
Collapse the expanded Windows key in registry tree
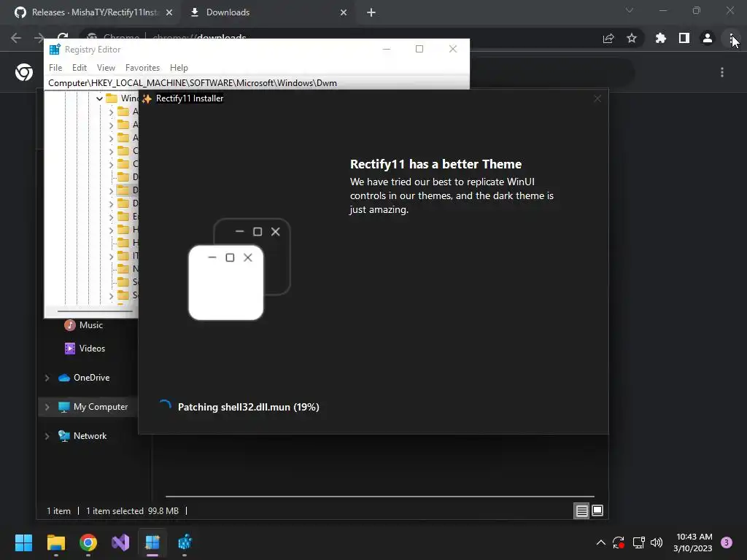(99, 98)
